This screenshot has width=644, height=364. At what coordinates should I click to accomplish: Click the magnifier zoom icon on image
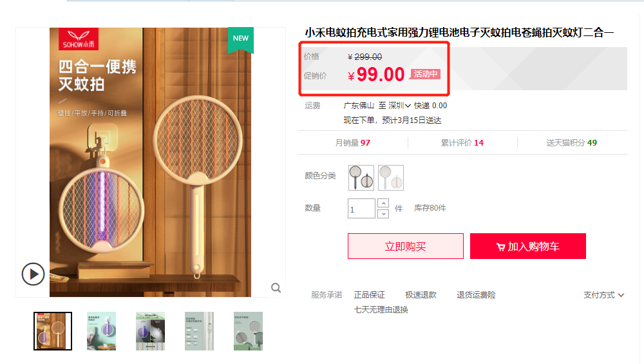(276, 288)
